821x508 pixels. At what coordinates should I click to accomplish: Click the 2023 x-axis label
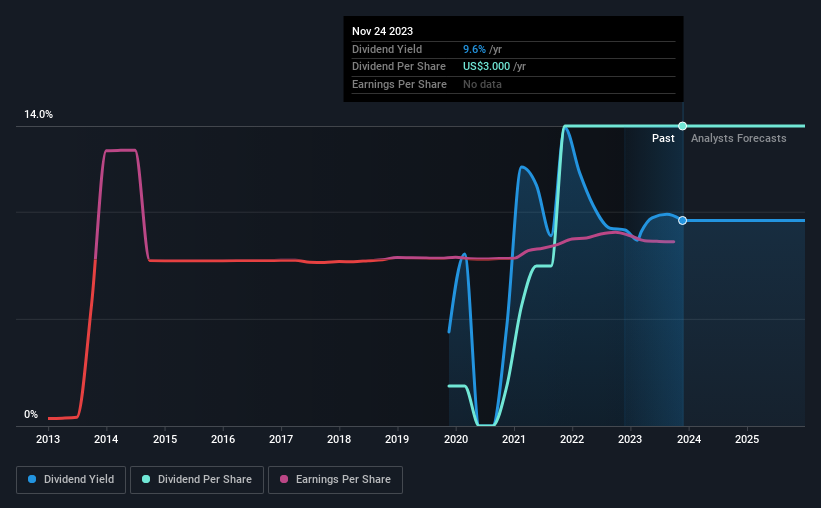coord(630,439)
